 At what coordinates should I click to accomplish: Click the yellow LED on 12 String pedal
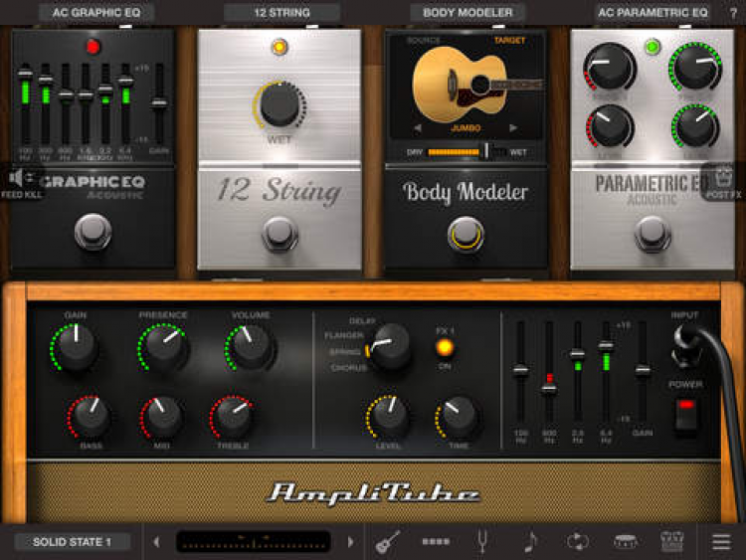(x=280, y=47)
